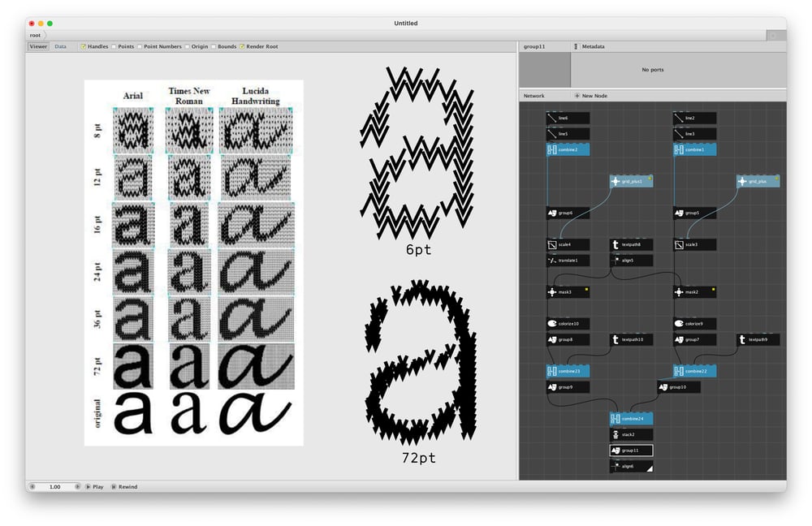Uncheck the Render Root option
This screenshot has width=812, height=526.
click(242, 46)
